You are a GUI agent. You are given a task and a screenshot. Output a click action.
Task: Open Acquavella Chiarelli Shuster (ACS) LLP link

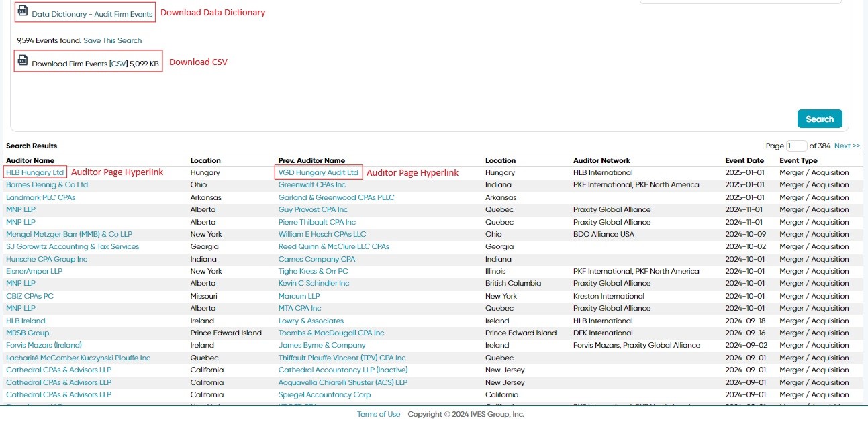(343, 382)
